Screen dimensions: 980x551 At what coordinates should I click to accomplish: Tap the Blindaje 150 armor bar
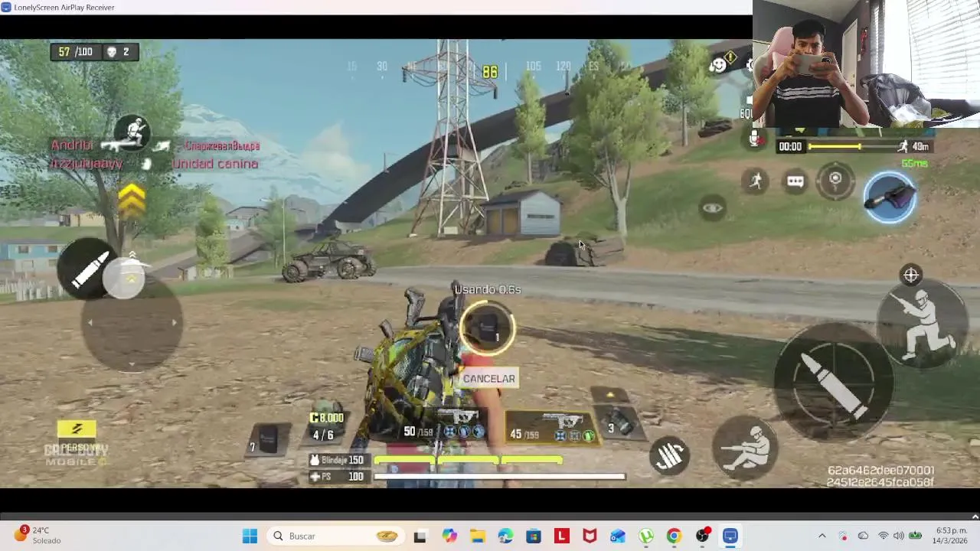coord(438,461)
